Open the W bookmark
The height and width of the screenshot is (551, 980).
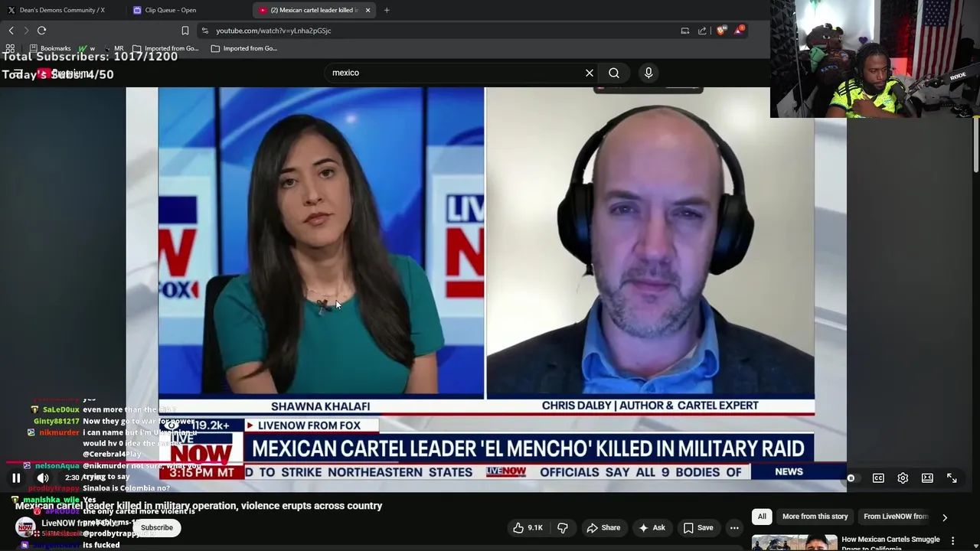(x=87, y=48)
